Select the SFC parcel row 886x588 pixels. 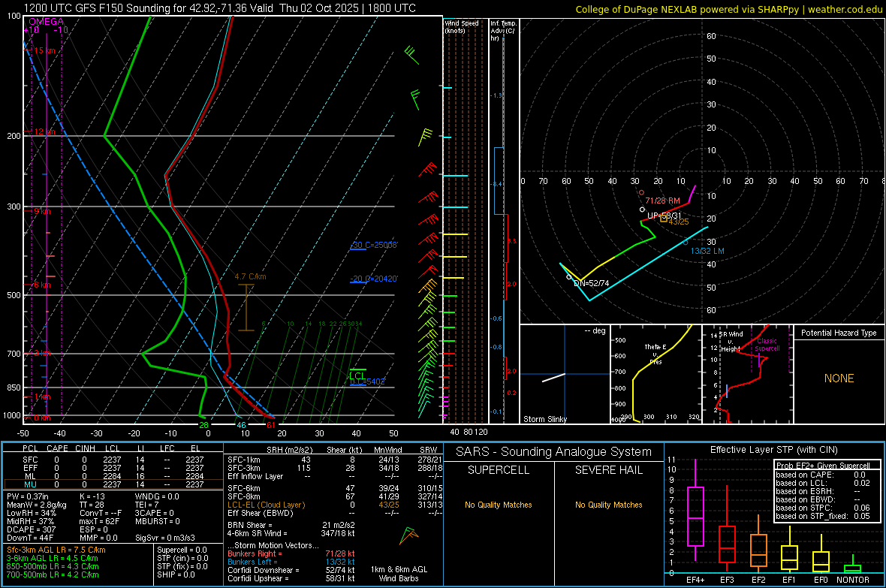click(113, 460)
